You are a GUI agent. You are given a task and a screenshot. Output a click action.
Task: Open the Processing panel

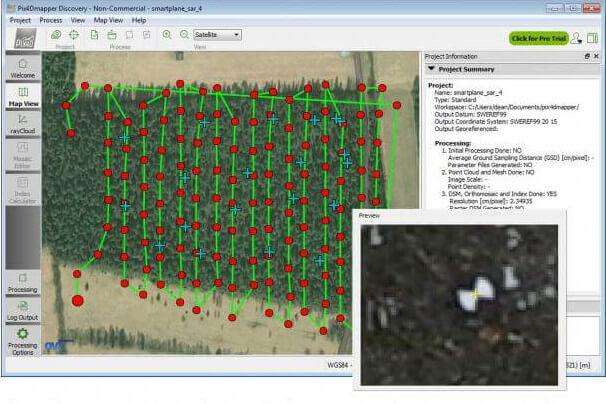pos(23,283)
